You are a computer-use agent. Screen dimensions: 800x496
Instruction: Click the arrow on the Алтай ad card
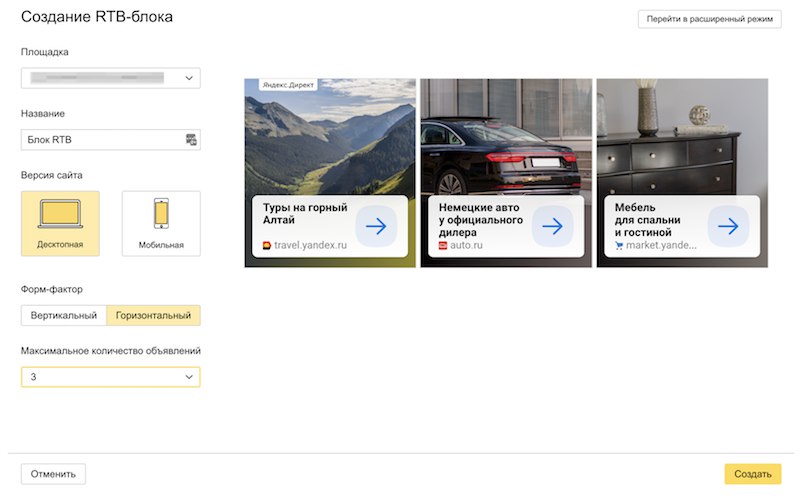coord(377,226)
